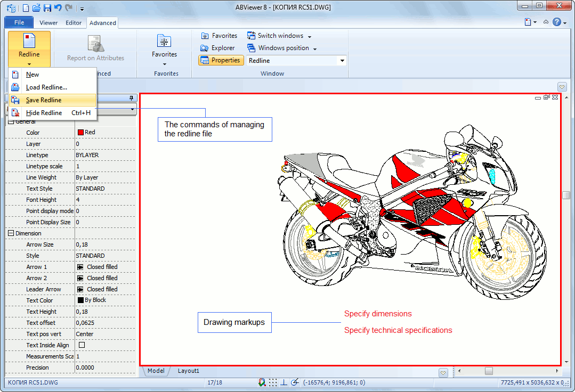Click Favorites in the Window group

pyautogui.click(x=220, y=36)
